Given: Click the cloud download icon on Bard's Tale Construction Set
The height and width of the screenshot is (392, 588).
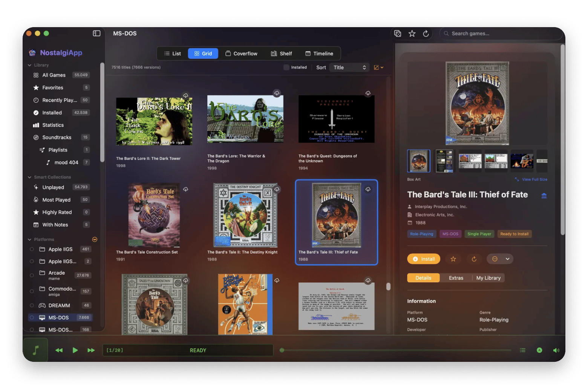Looking at the screenshot, I should [x=185, y=189].
